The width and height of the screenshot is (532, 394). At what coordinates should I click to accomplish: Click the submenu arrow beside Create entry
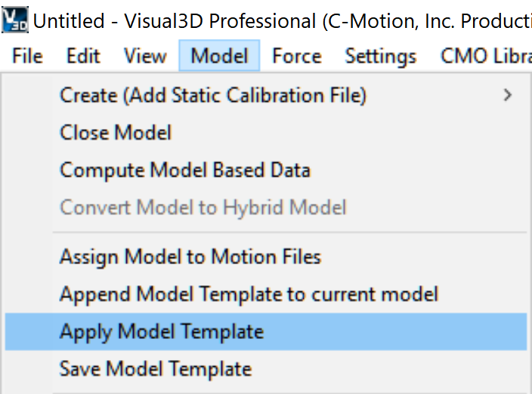click(x=508, y=95)
